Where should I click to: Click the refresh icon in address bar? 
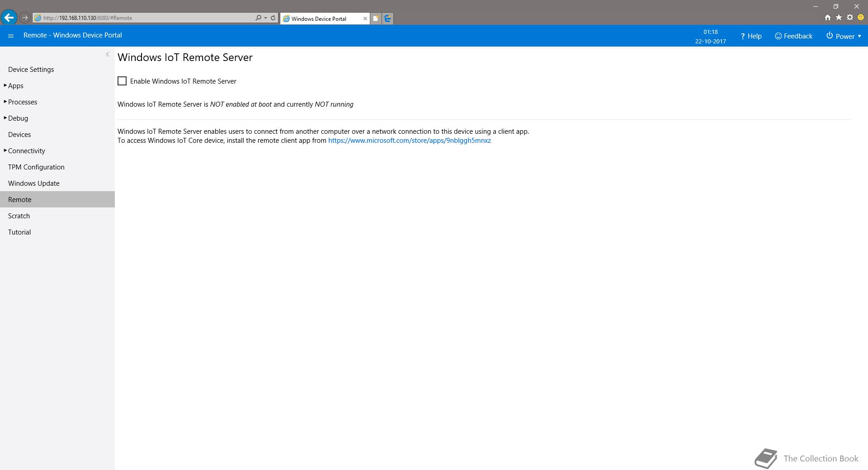click(273, 18)
